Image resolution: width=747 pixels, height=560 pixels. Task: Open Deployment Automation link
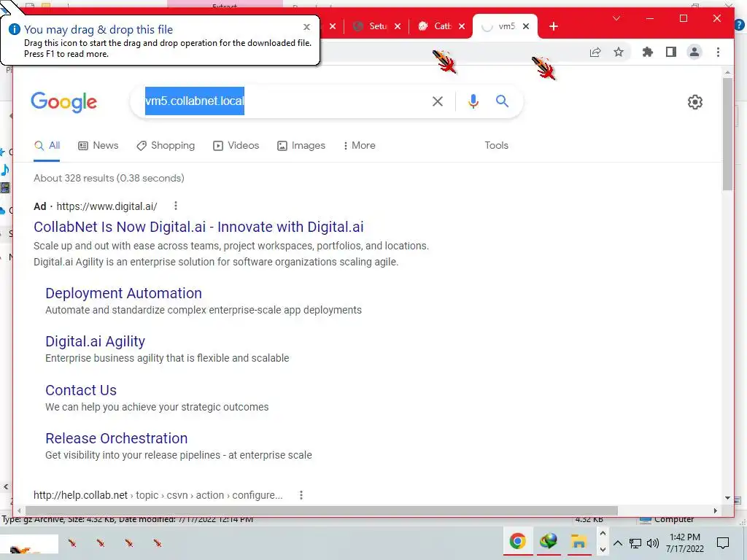coord(123,293)
